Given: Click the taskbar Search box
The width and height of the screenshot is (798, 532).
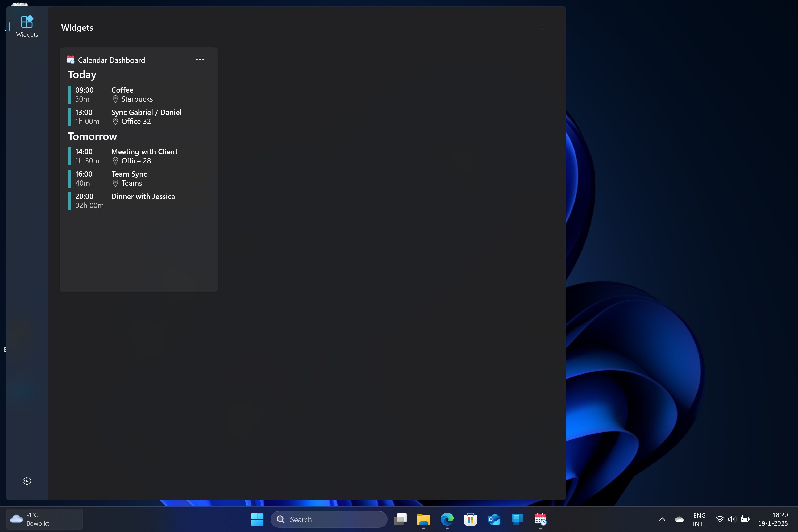Looking at the screenshot, I should [328, 519].
